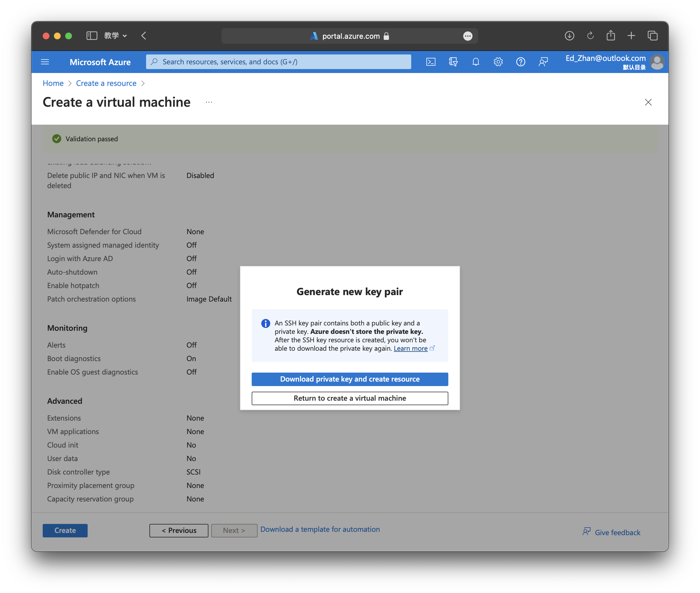Click the Azure search resources field
Viewport: 700px width, 593px height.
pyautogui.click(x=279, y=62)
